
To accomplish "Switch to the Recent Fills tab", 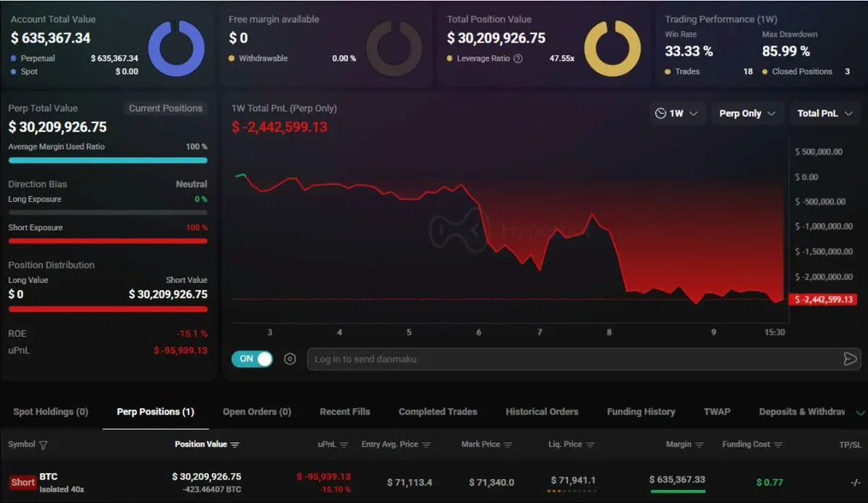I will (345, 412).
